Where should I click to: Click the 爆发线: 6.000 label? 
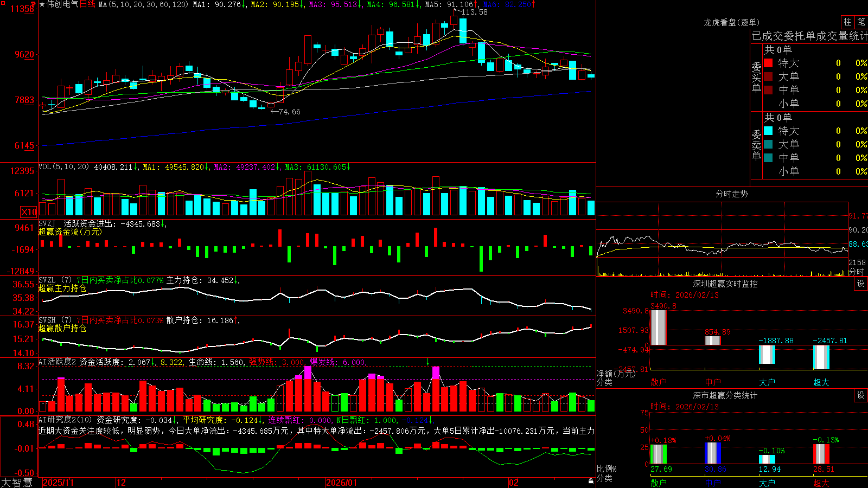coord(338,362)
